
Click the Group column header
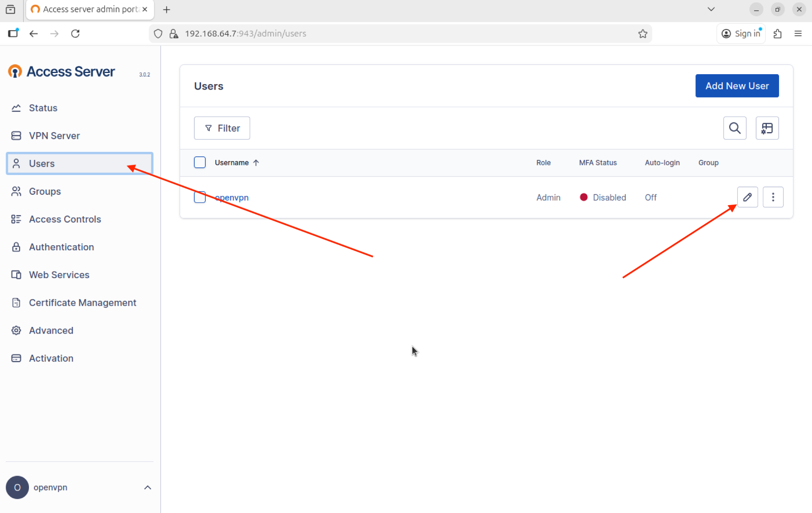coord(709,163)
